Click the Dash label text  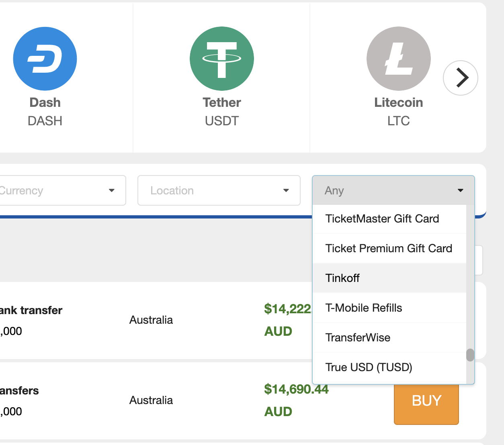pos(45,102)
